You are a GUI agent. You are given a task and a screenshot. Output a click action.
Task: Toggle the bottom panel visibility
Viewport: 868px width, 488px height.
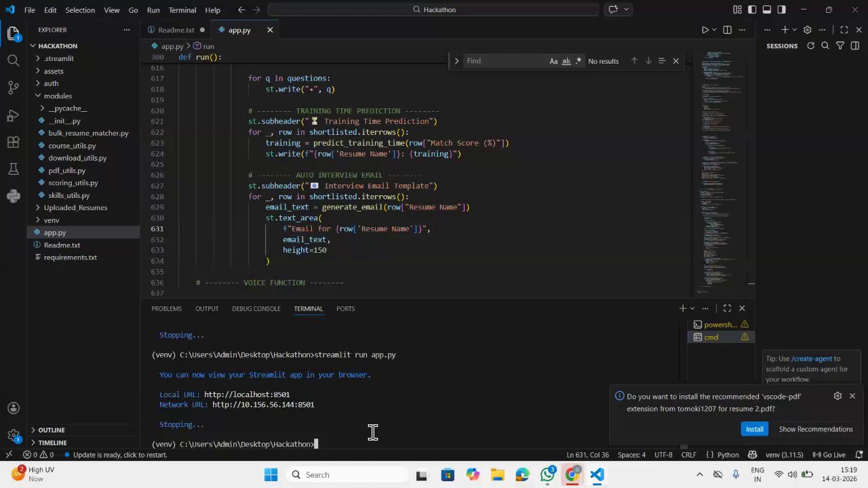point(767,9)
